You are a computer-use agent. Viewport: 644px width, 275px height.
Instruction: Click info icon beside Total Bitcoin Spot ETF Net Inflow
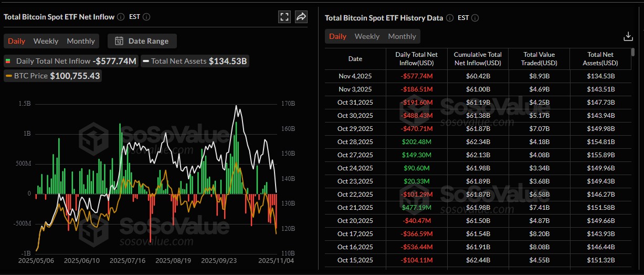121,17
